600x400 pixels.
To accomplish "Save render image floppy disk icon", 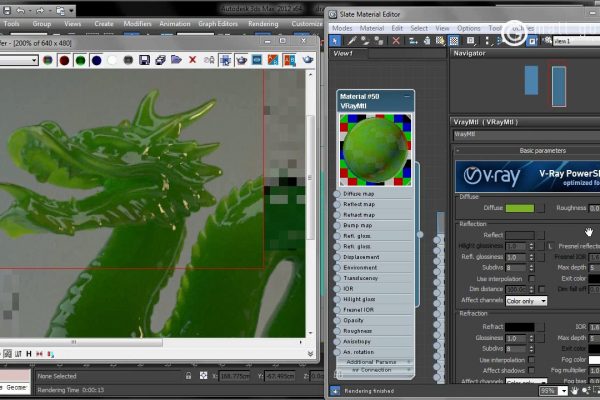I will 144,60.
